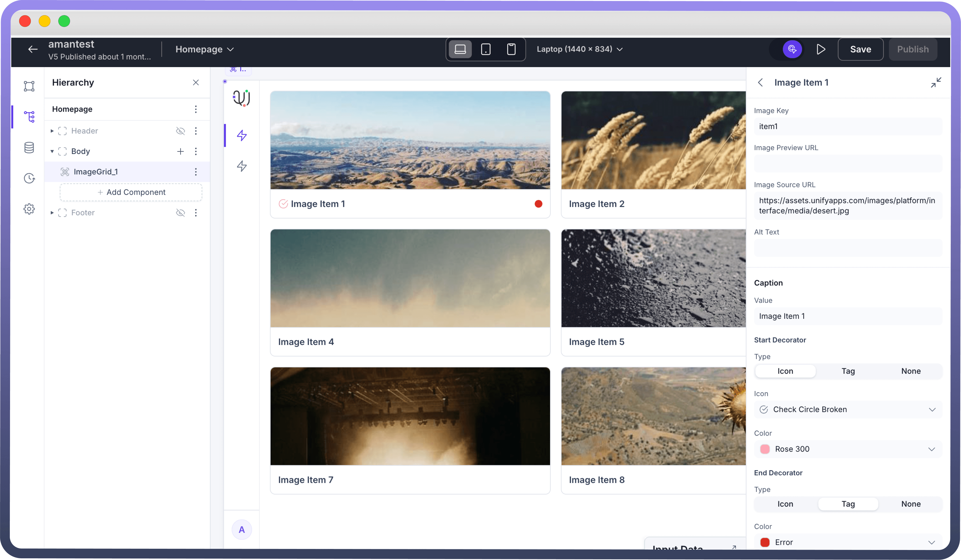Click the Alt Text input field

point(848,248)
